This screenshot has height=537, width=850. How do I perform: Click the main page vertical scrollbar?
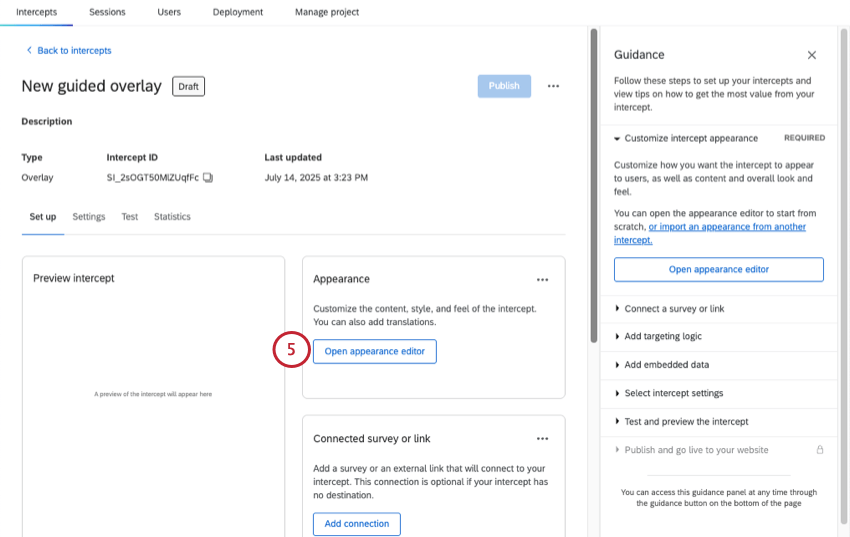pyautogui.click(x=594, y=186)
